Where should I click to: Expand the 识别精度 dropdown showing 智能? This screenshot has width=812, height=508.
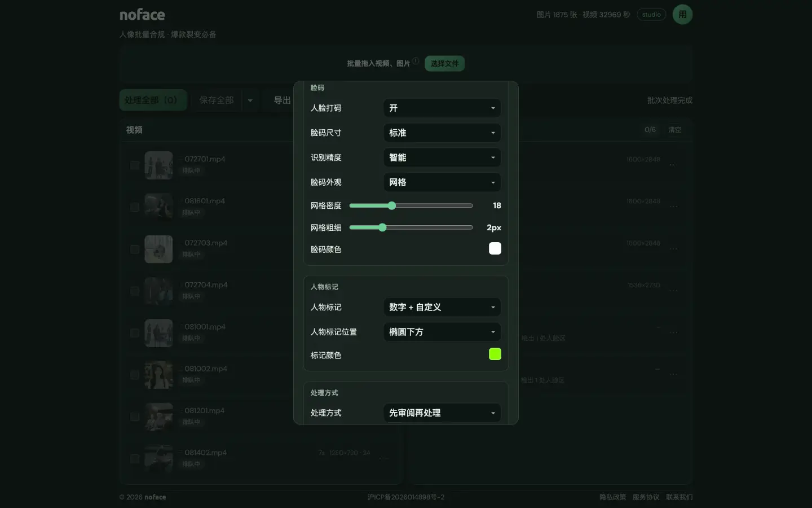pyautogui.click(x=442, y=157)
